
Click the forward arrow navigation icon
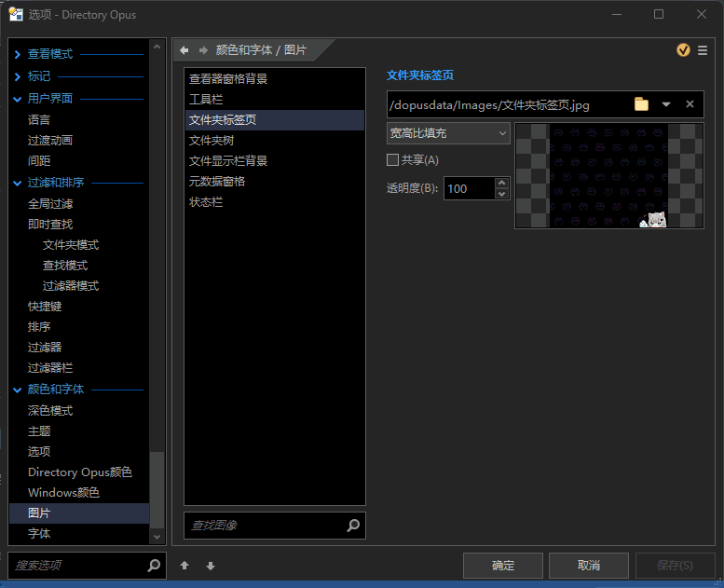tap(203, 50)
